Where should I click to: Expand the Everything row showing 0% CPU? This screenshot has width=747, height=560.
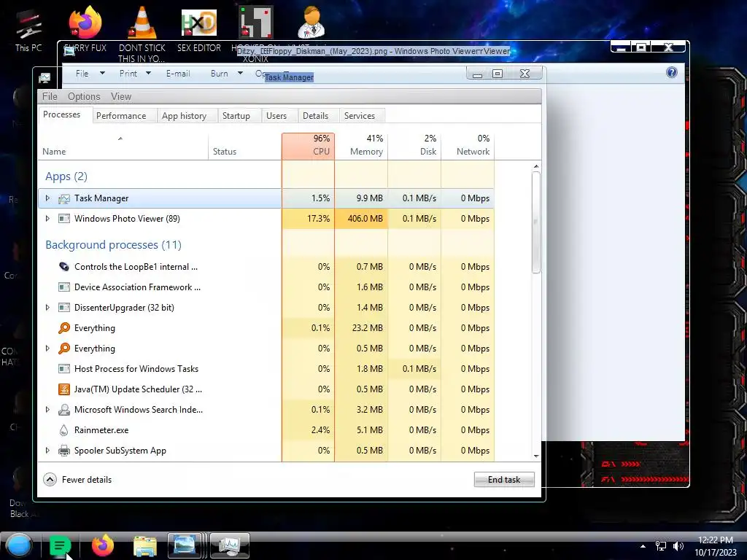47,349
